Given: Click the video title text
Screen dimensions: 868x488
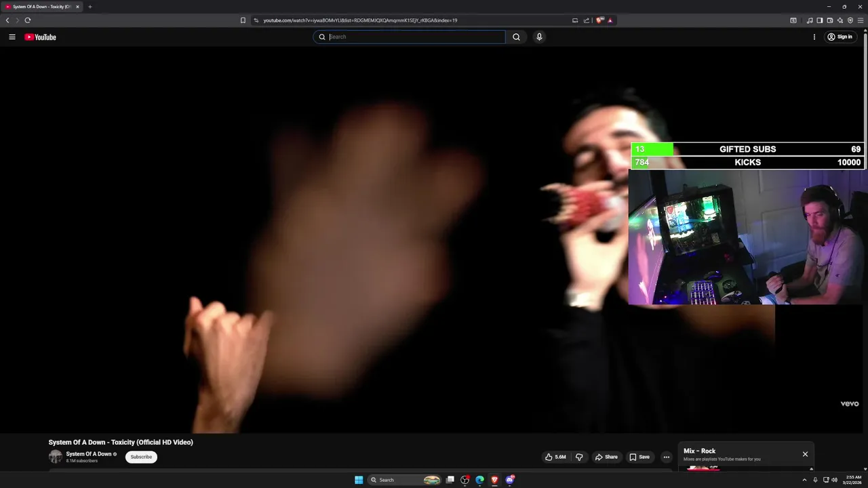Looking at the screenshot, I should [121, 442].
